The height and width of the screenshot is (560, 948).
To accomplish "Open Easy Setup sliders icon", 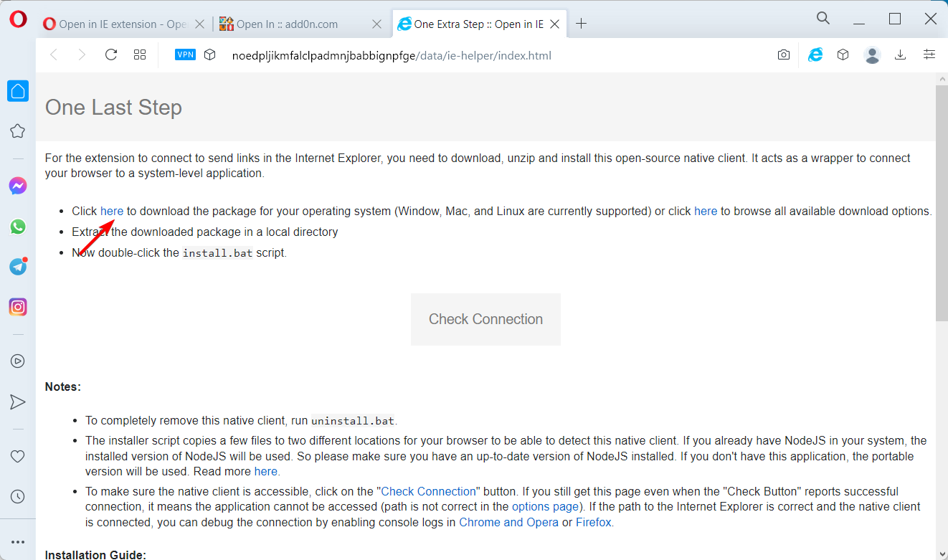I will pyautogui.click(x=929, y=54).
